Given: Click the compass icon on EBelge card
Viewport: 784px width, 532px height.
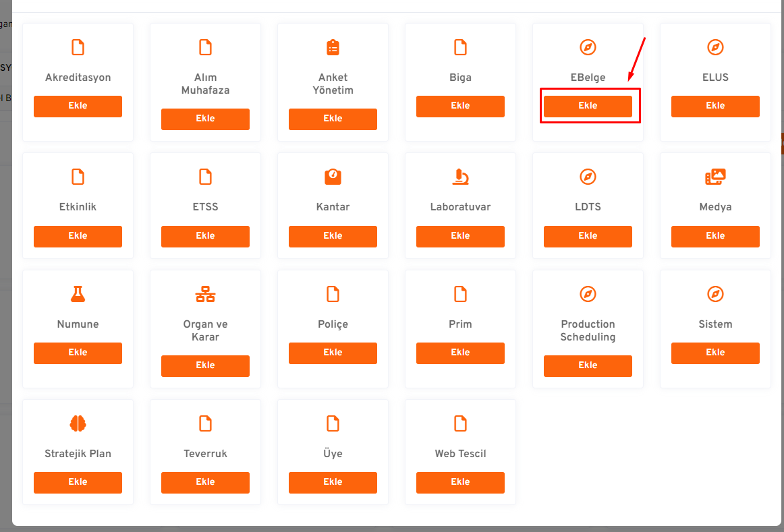Looking at the screenshot, I should click(588, 47).
